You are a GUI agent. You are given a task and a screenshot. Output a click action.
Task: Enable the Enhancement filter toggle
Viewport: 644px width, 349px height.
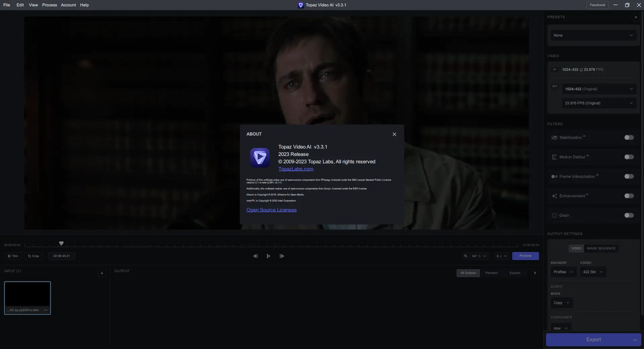(629, 196)
